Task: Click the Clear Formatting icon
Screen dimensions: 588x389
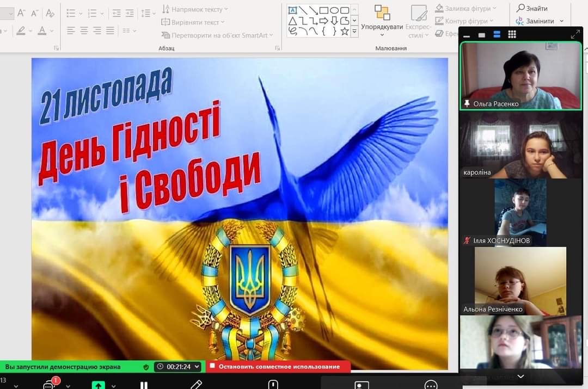Action: pyautogui.click(x=50, y=13)
